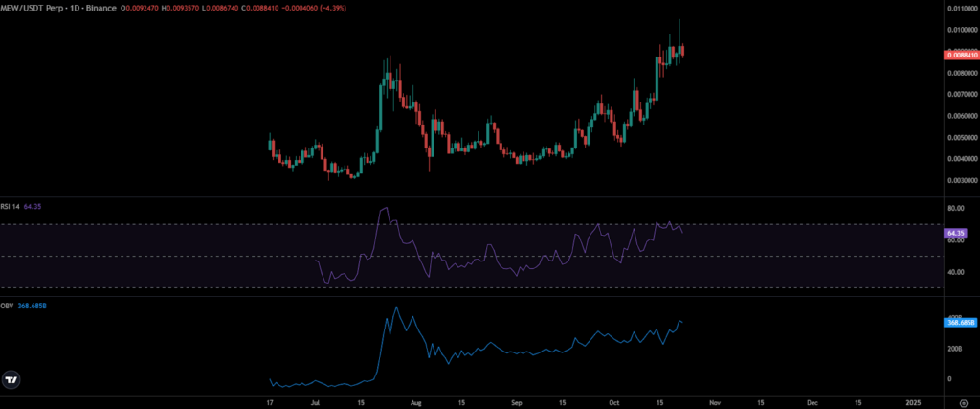Click the 0.0110000 price axis label
980x409 pixels.
tap(961, 10)
